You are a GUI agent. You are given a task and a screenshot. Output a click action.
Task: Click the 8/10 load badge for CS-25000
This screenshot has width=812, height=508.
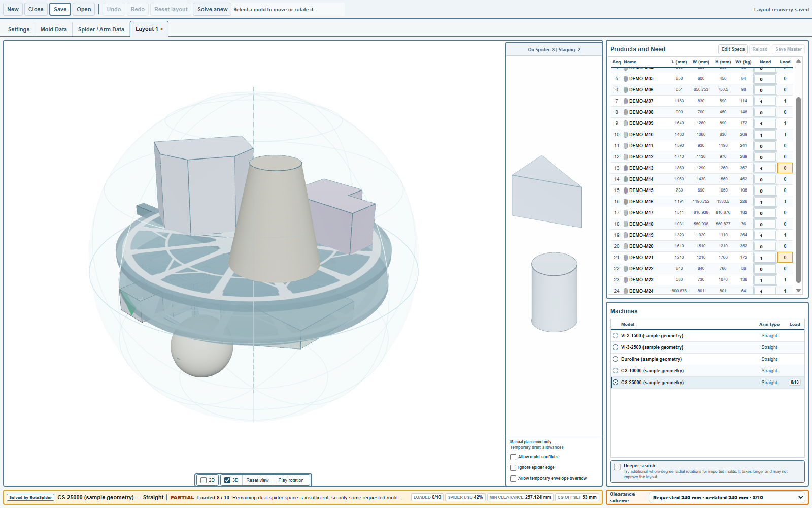point(795,383)
